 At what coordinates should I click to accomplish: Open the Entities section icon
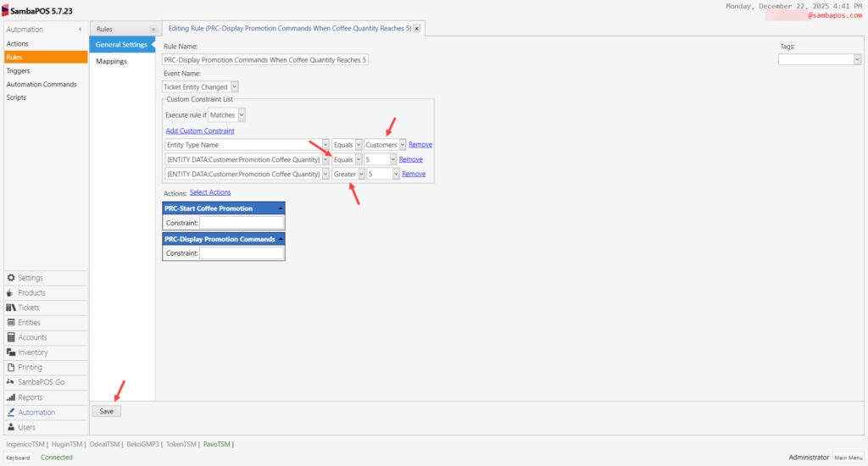click(x=11, y=323)
